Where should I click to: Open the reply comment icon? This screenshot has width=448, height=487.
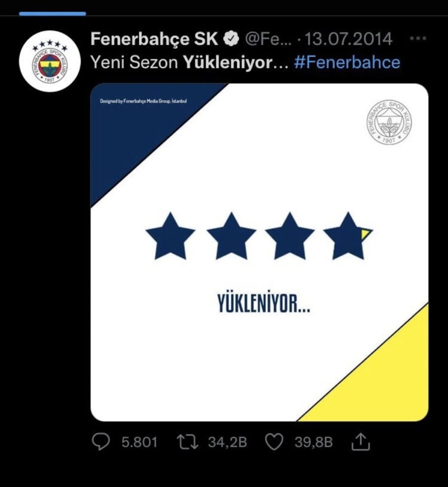pyautogui.click(x=101, y=442)
